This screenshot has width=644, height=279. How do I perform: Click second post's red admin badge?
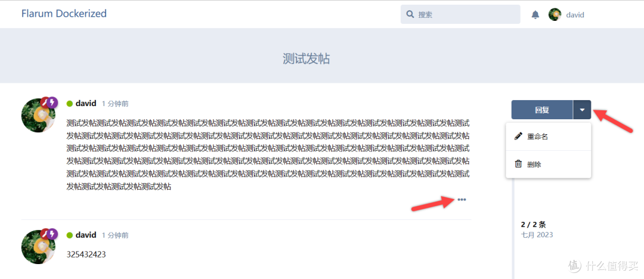[44, 234]
